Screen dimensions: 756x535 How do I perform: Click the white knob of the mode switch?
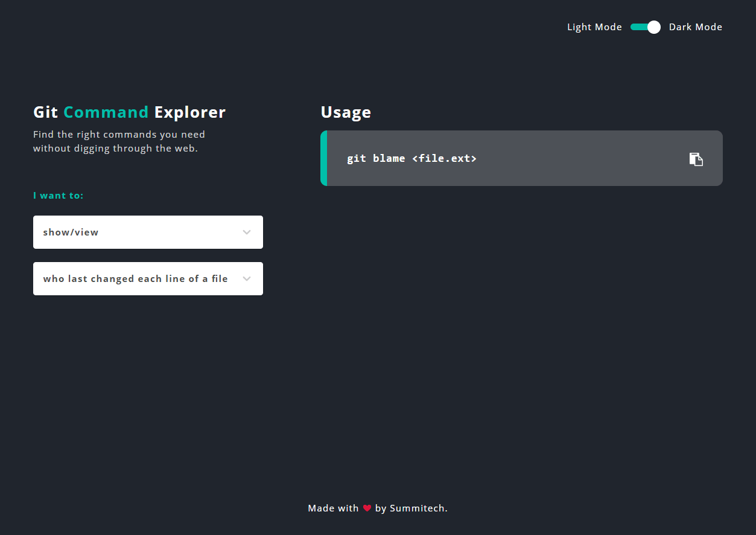point(654,27)
